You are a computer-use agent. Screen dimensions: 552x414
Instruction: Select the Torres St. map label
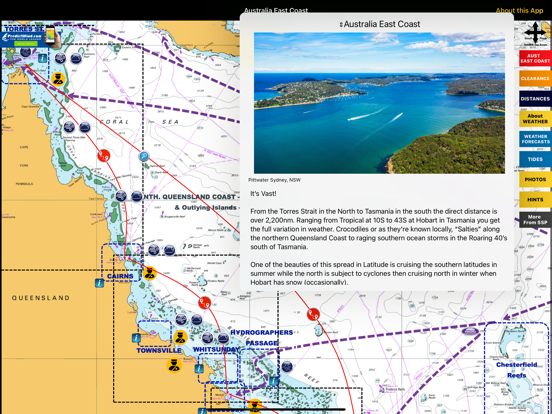(x=24, y=29)
